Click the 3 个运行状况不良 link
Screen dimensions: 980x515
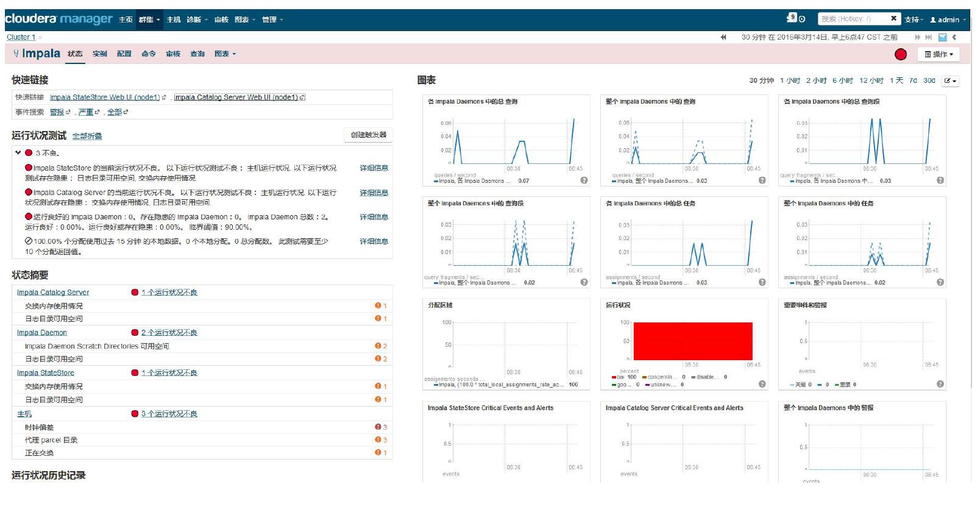coord(169,414)
